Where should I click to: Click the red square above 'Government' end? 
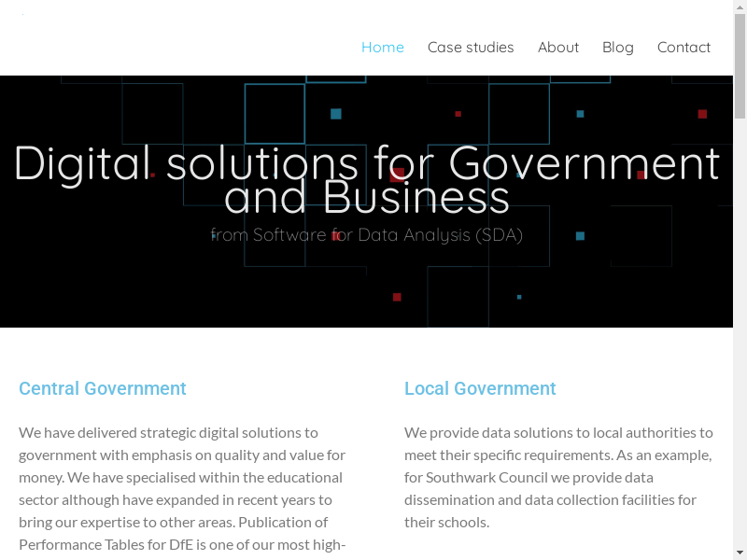tap(702, 114)
